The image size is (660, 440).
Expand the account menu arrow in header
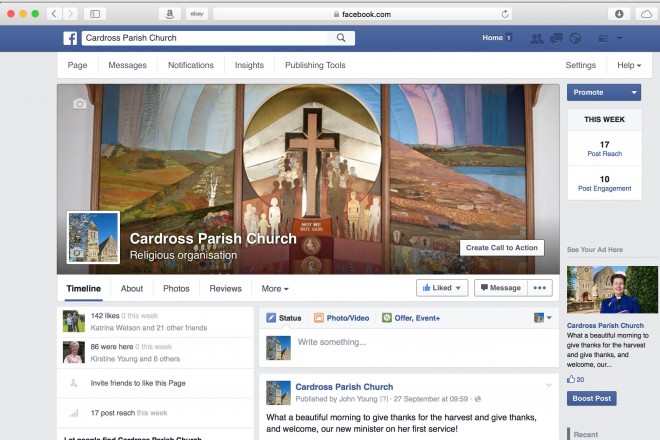(x=620, y=38)
